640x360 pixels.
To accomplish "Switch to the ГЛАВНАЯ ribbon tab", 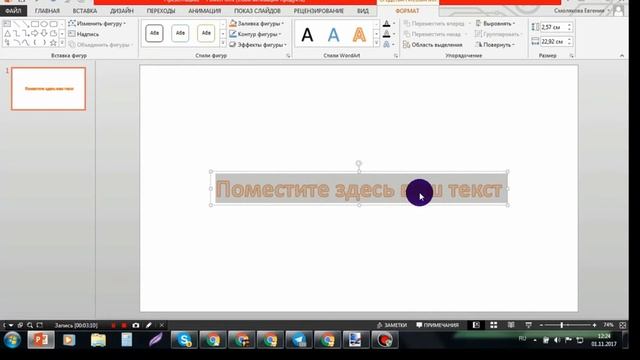I will [x=47, y=11].
